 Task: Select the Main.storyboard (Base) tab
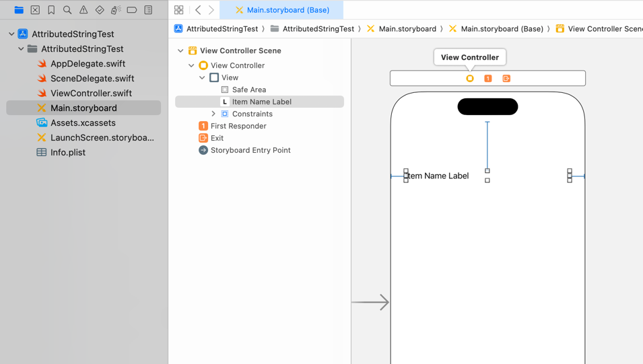click(281, 10)
